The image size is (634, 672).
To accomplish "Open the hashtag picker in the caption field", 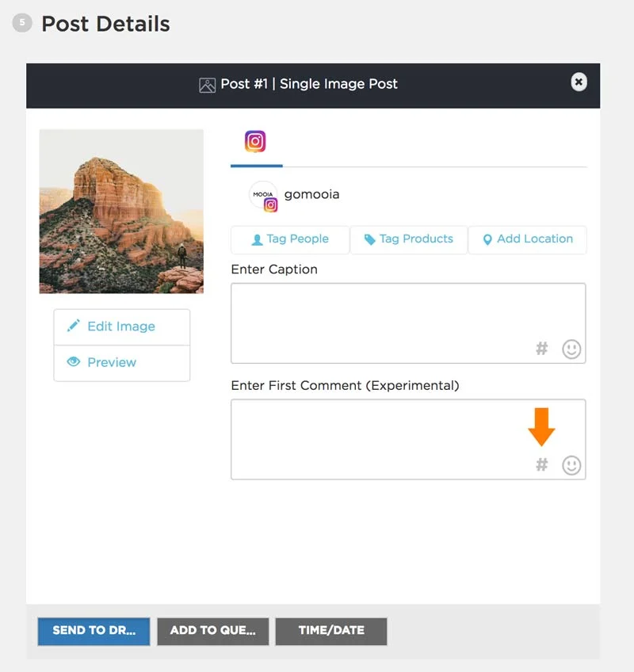I will (542, 349).
